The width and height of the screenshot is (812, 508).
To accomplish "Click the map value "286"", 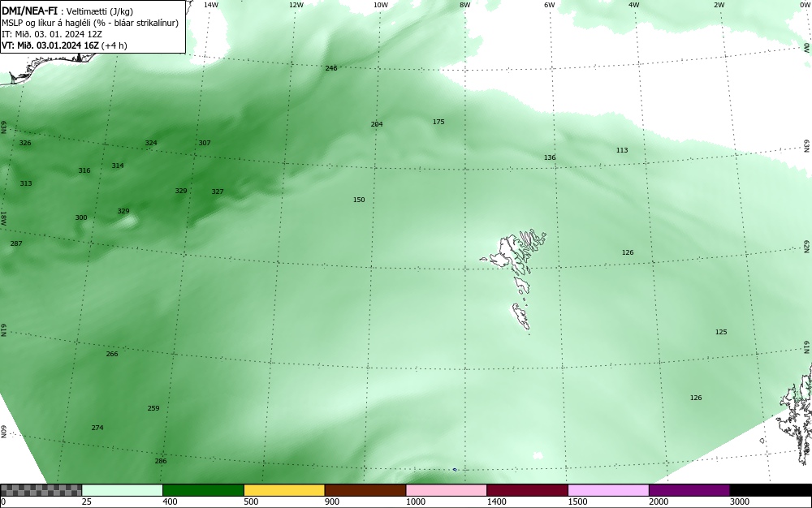I will point(161,462).
